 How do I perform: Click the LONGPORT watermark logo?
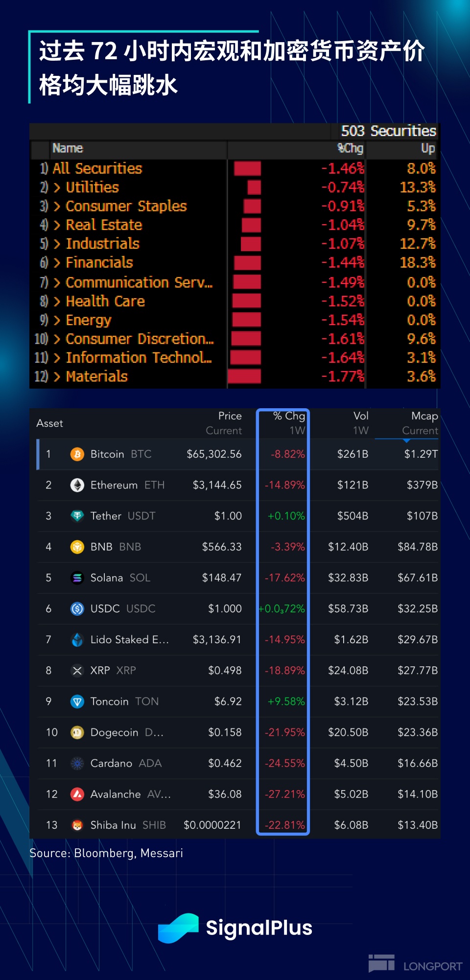[x=415, y=964]
